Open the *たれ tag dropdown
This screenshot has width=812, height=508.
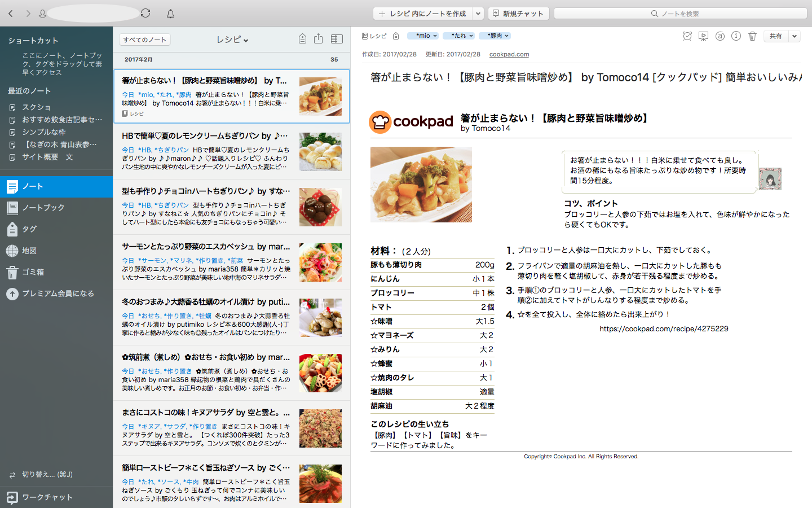[x=458, y=36]
